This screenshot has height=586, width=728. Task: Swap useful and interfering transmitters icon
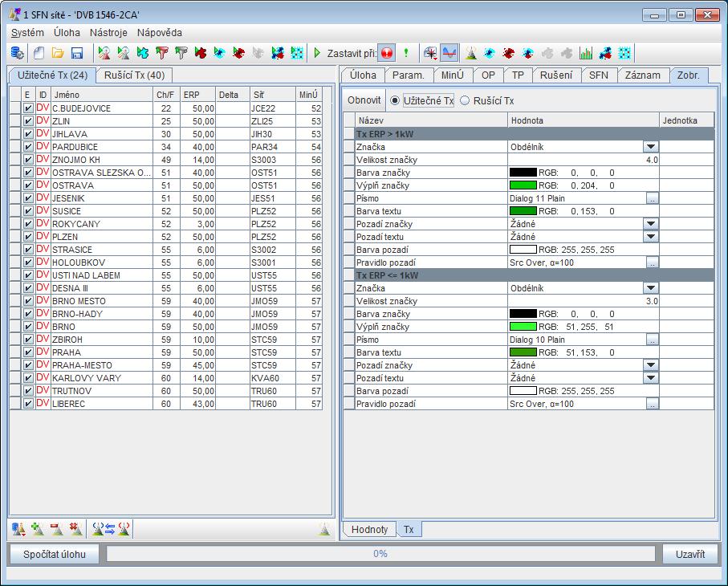click(x=111, y=528)
